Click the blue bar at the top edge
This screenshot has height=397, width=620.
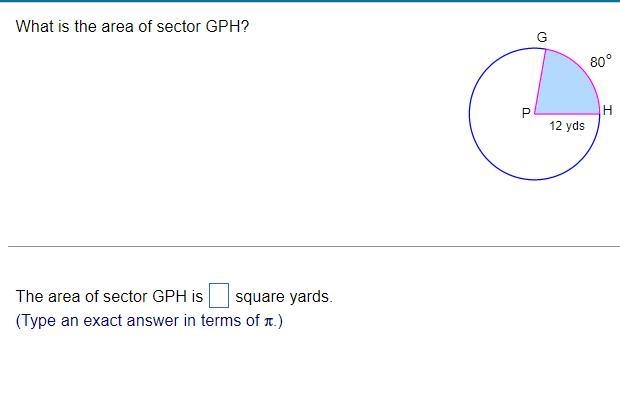pos(310,1)
